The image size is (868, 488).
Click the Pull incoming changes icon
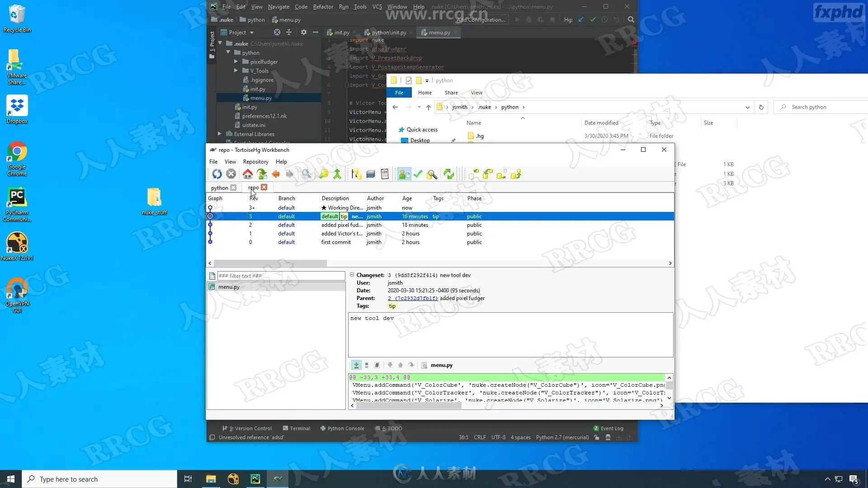tap(487, 174)
